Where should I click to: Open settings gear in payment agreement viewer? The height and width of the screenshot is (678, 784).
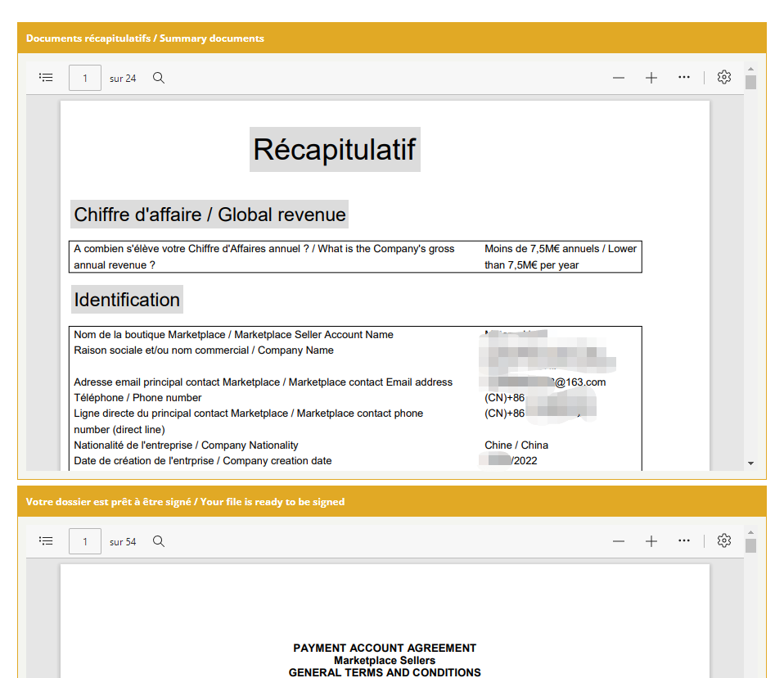point(723,541)
